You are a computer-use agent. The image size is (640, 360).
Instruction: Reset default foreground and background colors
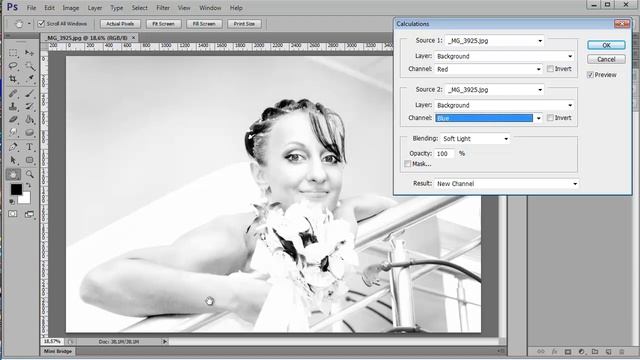pyautogui.click(x=12, y=202)
